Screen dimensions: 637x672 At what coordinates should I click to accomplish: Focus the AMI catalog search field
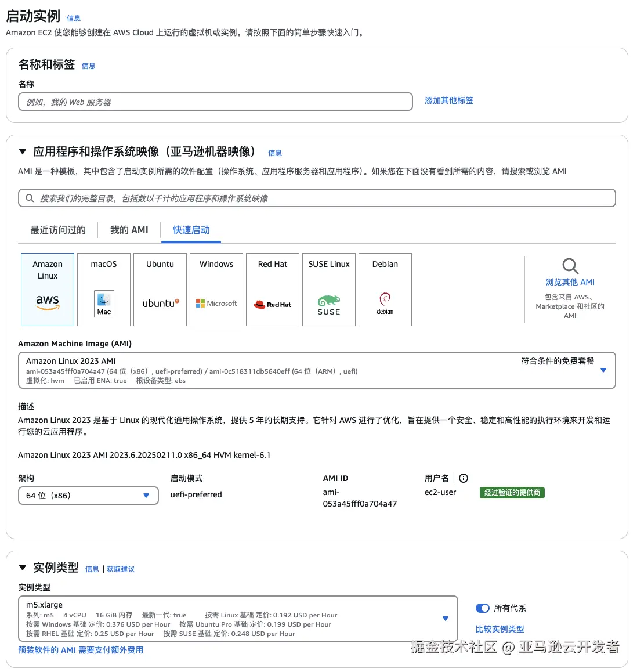pyautogui.click(x=317, y=198)
